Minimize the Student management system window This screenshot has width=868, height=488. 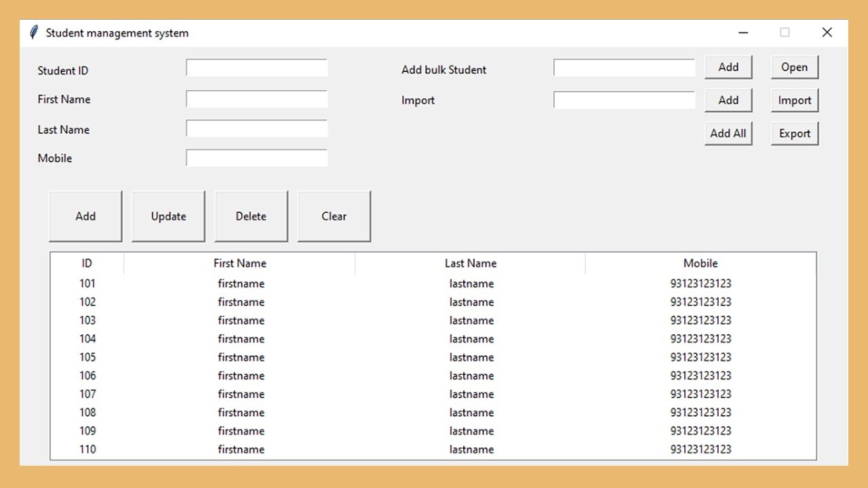click(x=743, y=33)
